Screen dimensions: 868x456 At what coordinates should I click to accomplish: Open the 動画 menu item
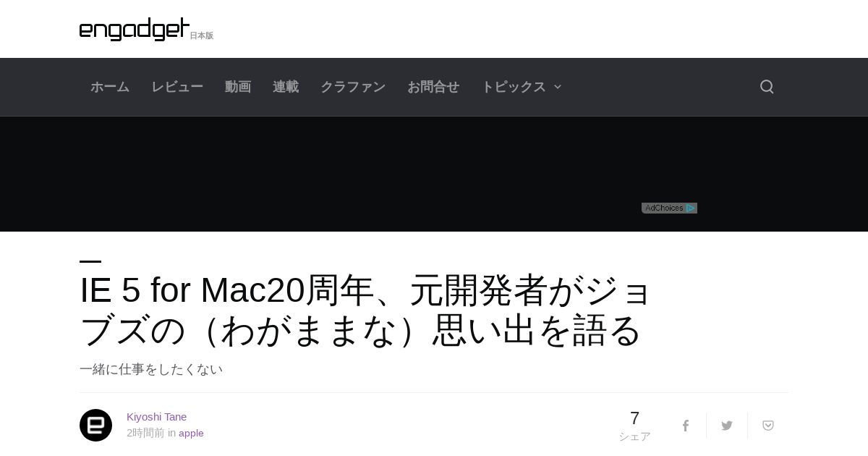238,87
